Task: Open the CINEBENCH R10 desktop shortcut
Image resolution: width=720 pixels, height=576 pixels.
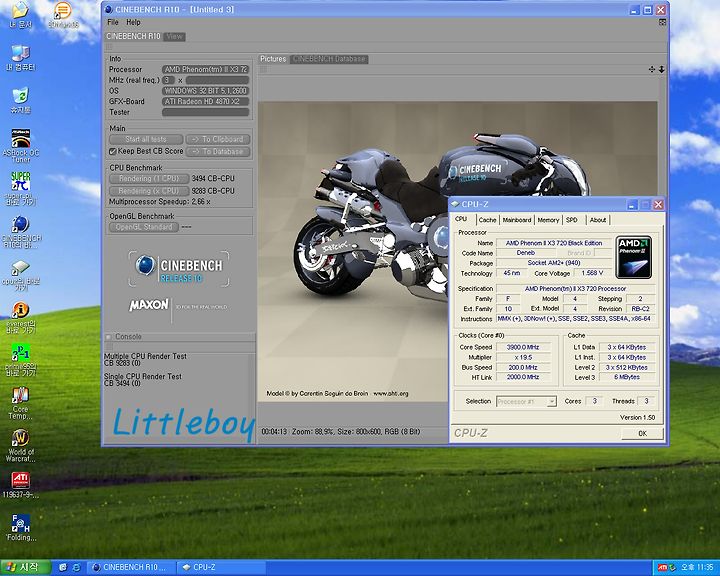Action: 21,232
